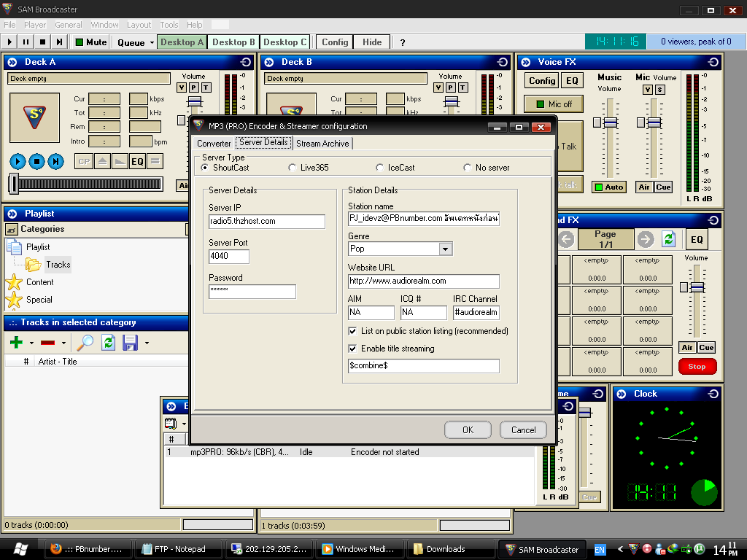This screenshot has width=747, height=560.
Task: Disable the Enable title streaming checkbox
Action: pyautogui.click(x=353, y=349)
